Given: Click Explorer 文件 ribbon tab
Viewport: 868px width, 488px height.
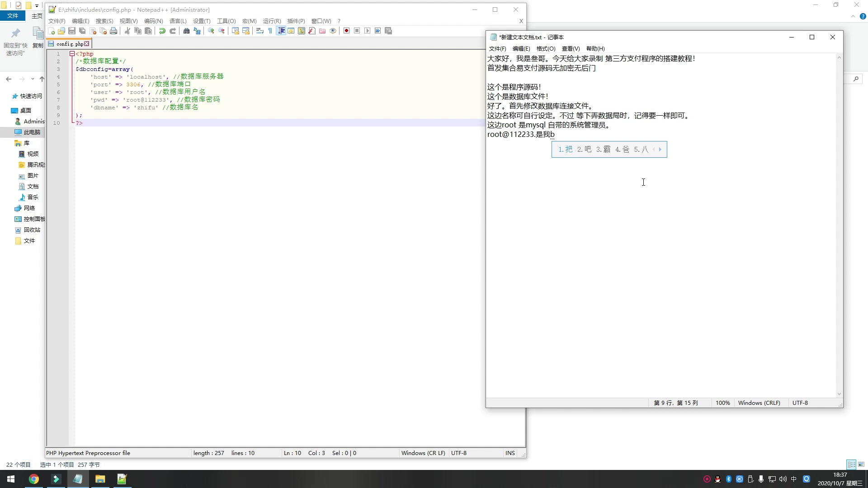Looking at the screenshot, I should tap(13, 16).
